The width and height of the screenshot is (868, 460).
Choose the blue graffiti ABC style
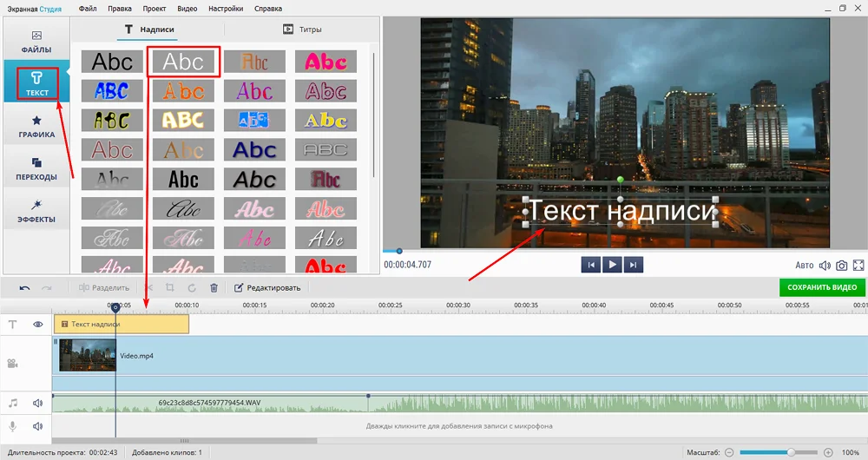[x=112, y=91]
